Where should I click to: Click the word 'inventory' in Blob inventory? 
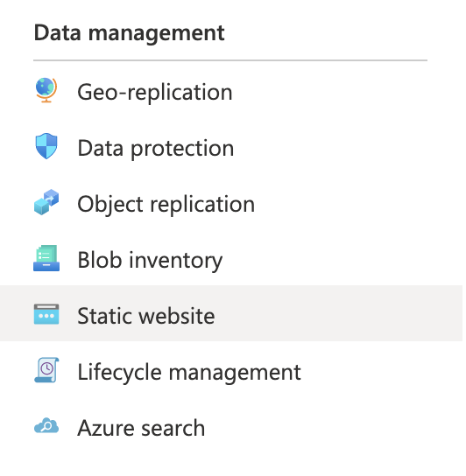click(176, 261)
